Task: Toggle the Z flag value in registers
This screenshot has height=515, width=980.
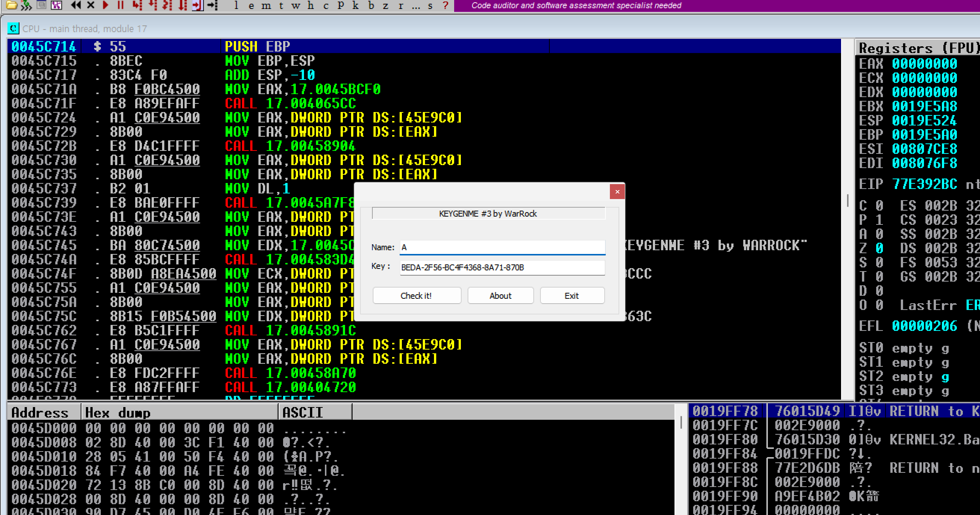Action: [879, 248]
